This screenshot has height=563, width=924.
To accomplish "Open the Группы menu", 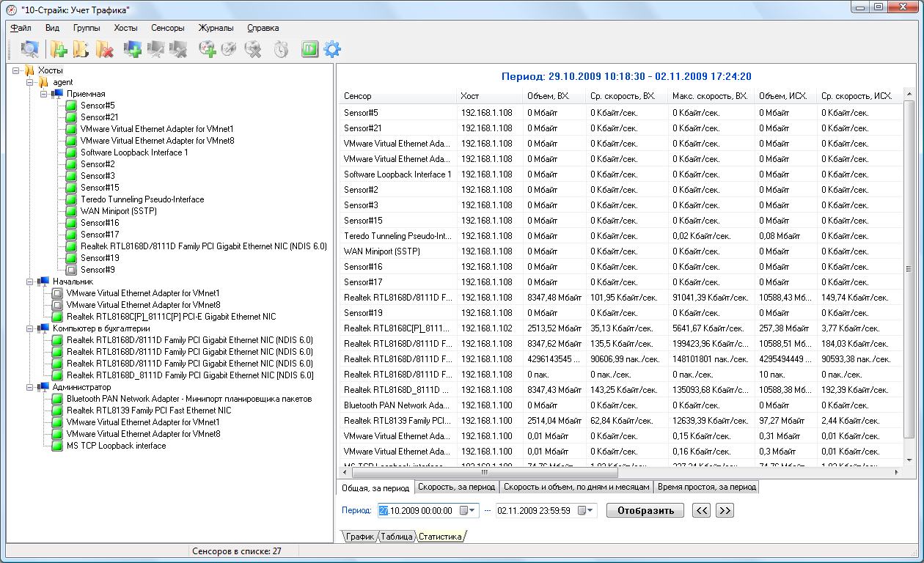I will point(87,28).
